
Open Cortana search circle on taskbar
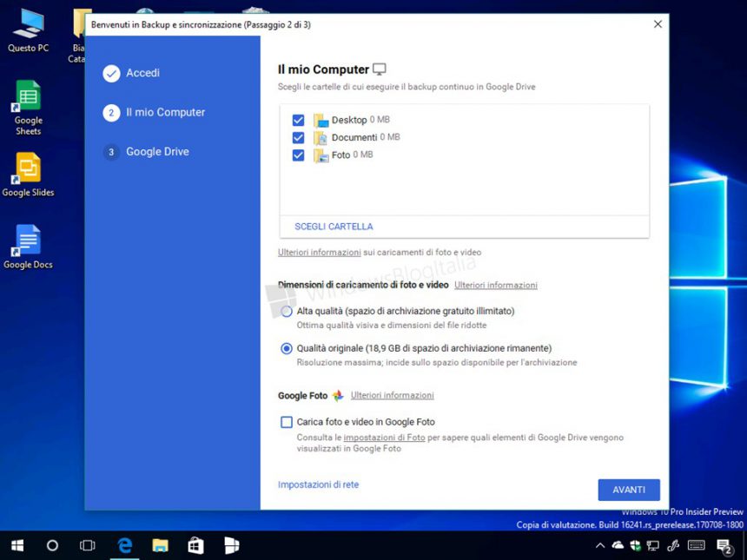click(52, 545)
